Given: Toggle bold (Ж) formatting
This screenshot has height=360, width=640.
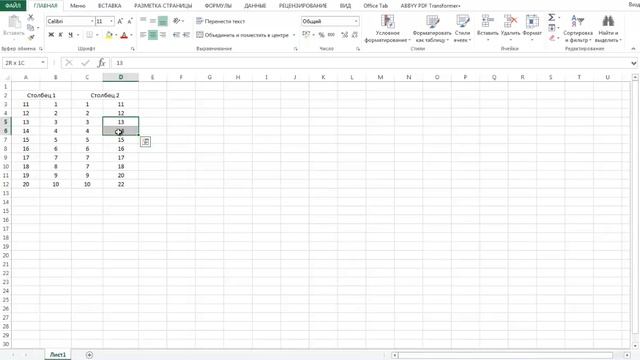Looking at the screenshot, I should (51, 35).
